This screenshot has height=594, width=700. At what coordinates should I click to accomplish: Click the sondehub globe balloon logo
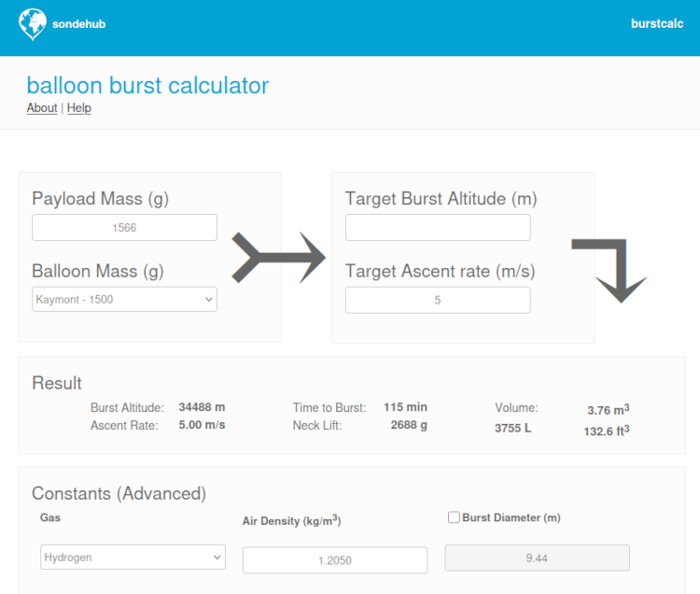click(x=32, y=24)
